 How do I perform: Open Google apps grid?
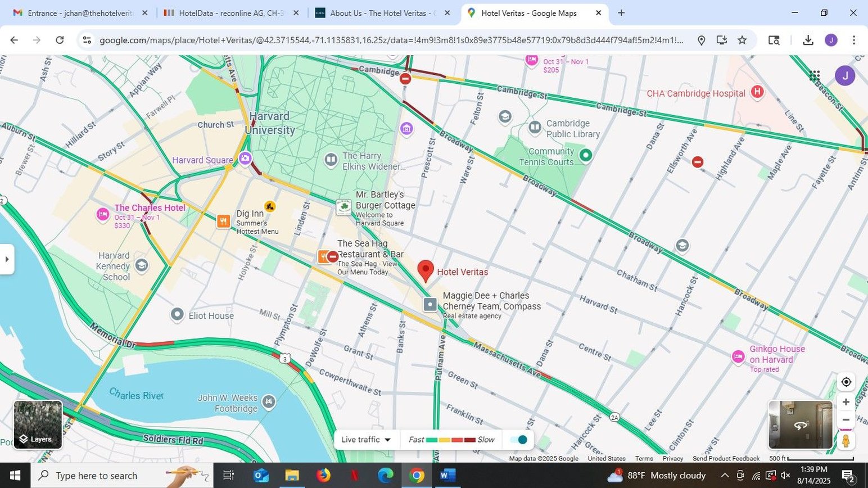[x=815, y=75]
